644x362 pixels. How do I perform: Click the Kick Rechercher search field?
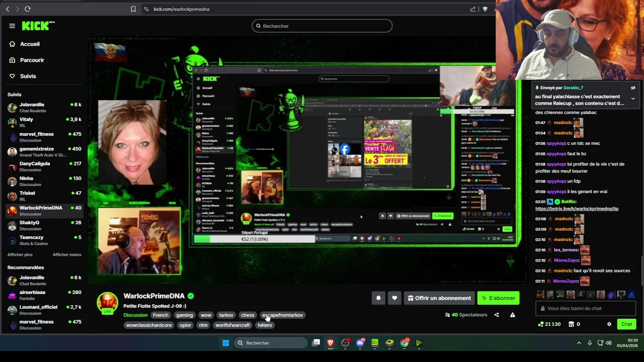point(322,26)
